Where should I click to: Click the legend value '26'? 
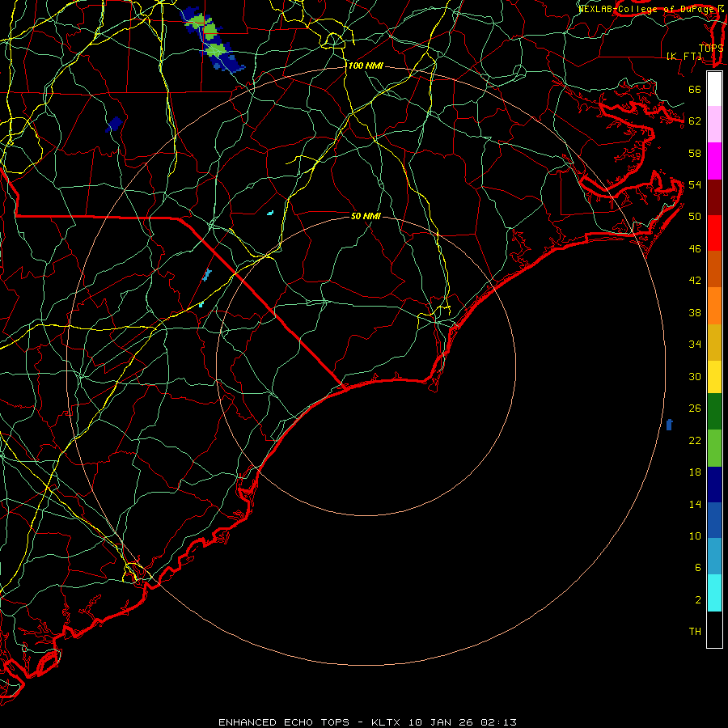click(x=695, y=408)
